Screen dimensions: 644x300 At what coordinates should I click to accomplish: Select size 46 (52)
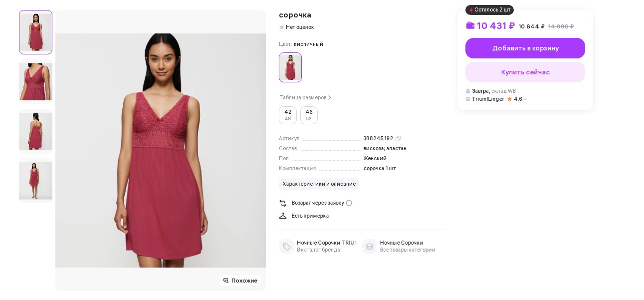[x=309, y=115]
